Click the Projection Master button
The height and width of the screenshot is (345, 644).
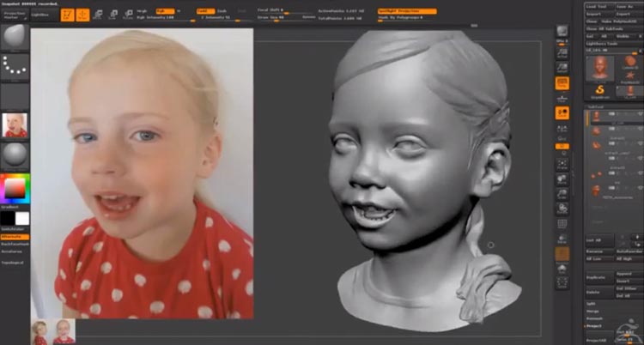click(x=15, y=15)
